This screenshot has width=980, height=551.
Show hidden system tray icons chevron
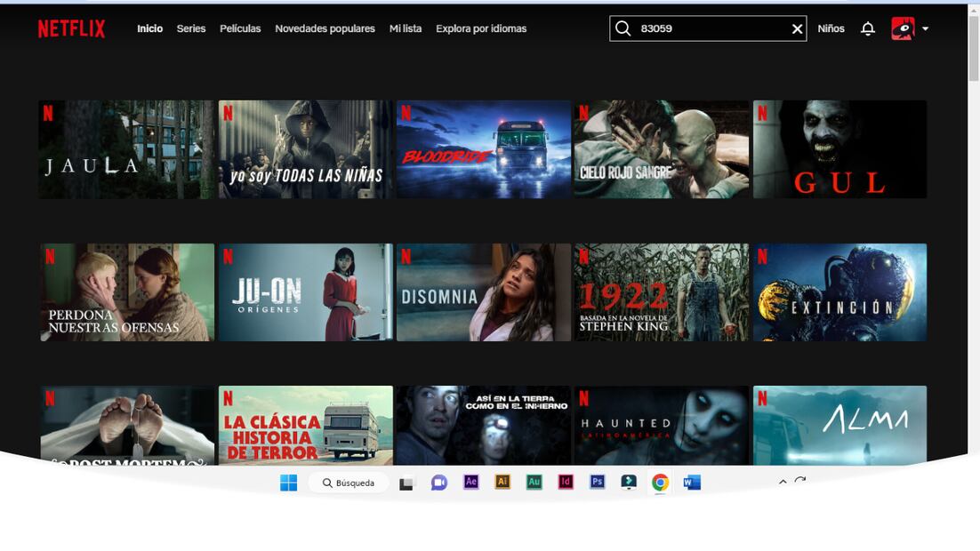[783, 482]
